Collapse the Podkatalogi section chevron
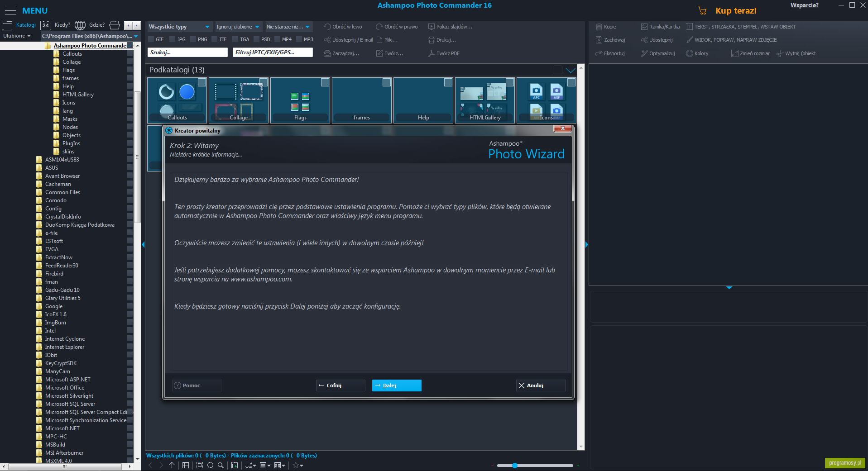Screen dimensions: 868x471 click(571, 70)
